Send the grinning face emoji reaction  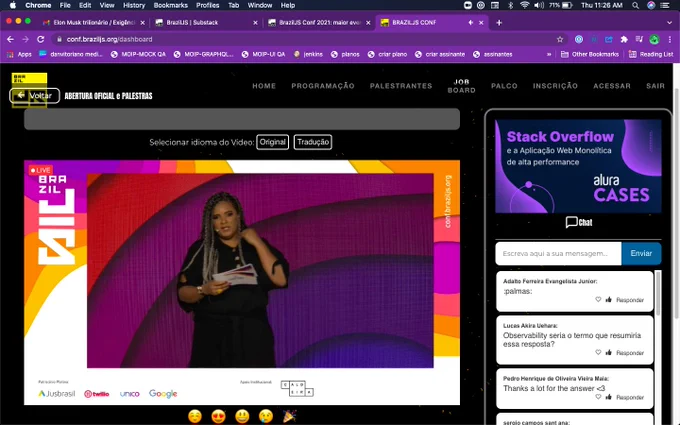[242, 416]
